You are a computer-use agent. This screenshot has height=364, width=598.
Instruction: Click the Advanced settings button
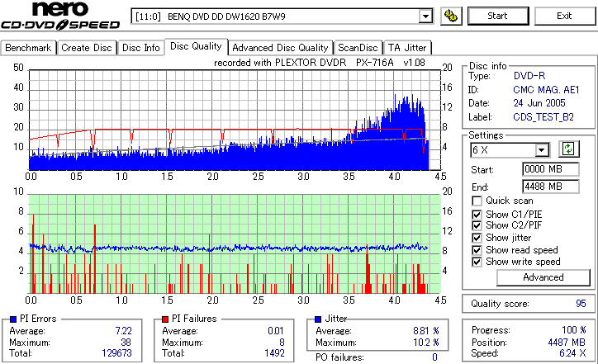[543, 277]
